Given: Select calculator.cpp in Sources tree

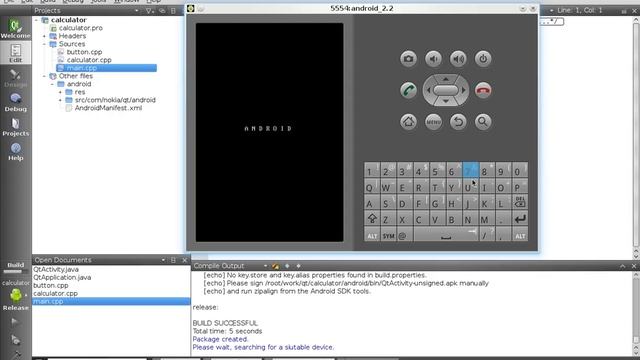Looking at the screenshot, I should [89, 60].
